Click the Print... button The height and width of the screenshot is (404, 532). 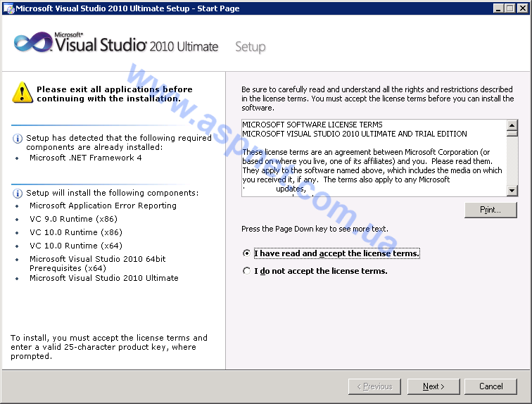(x=490, y=210)
